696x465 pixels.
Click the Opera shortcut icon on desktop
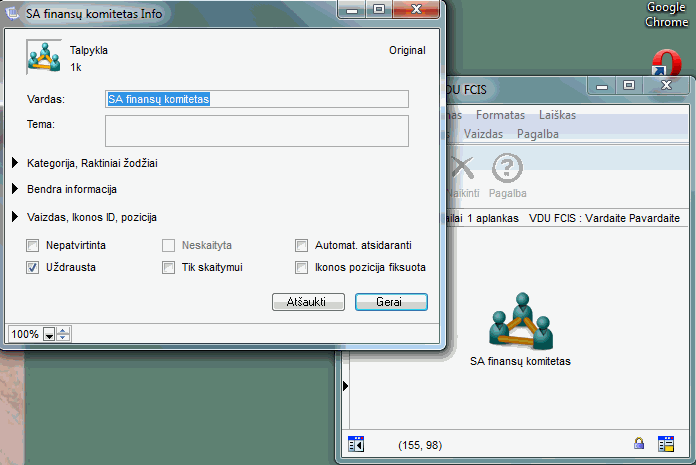665,65
